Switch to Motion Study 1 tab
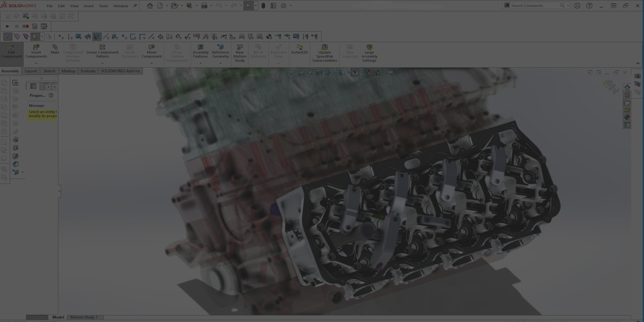The image size is (644, 322). click(84, 317)
